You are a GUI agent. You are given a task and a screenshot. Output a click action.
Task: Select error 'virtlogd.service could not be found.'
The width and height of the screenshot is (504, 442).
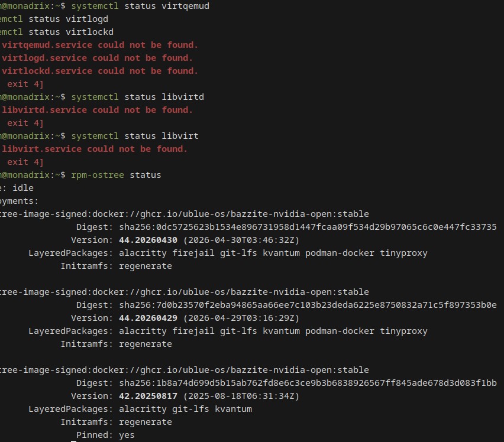click(x=98, y=58)
